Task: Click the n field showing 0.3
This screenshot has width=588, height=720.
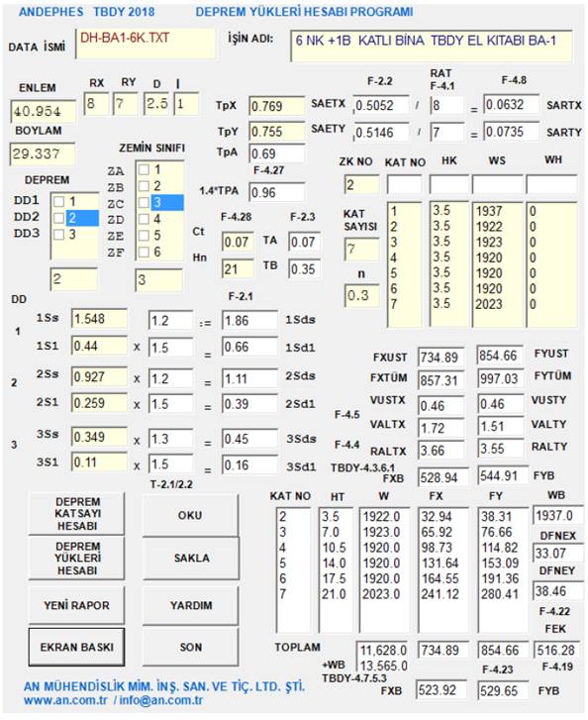Action: point(361,295)
